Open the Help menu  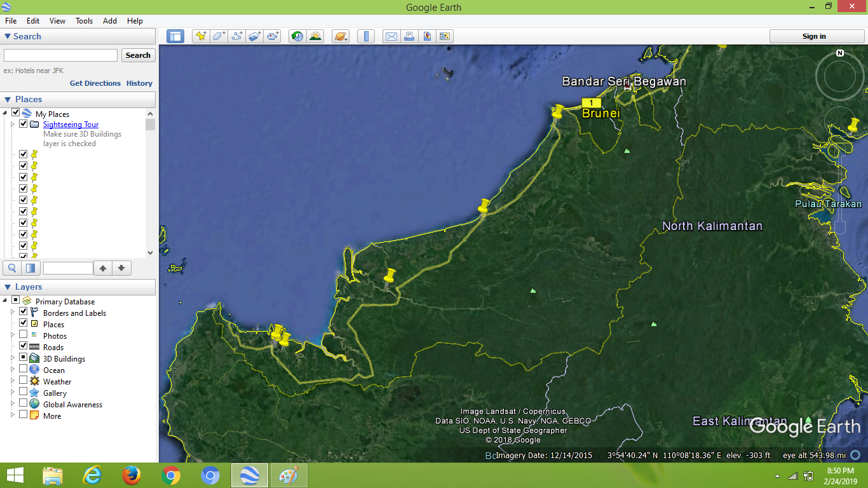tap(135, 21)
